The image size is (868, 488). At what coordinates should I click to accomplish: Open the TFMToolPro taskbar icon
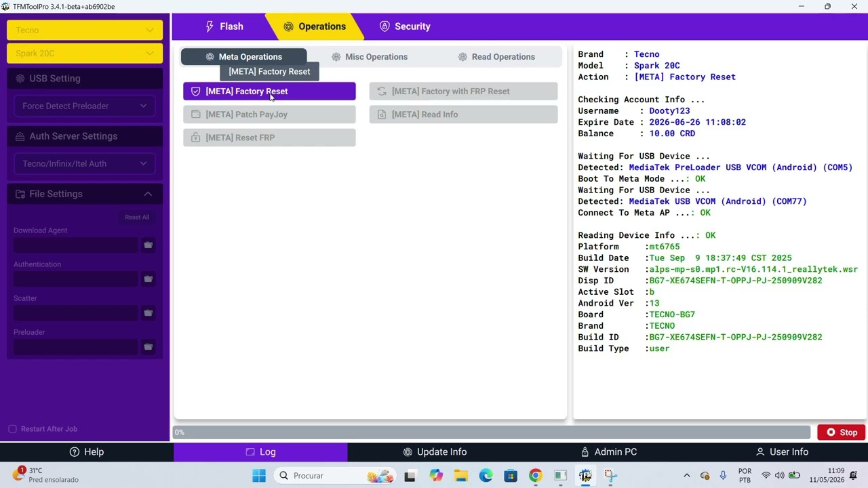click(x=585, y=476)
